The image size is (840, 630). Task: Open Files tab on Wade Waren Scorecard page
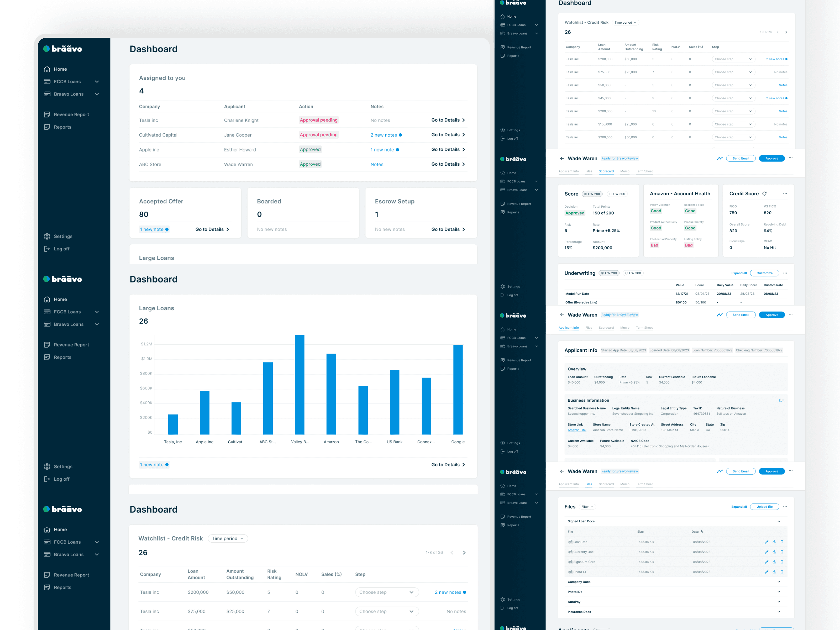coord(589,171)
